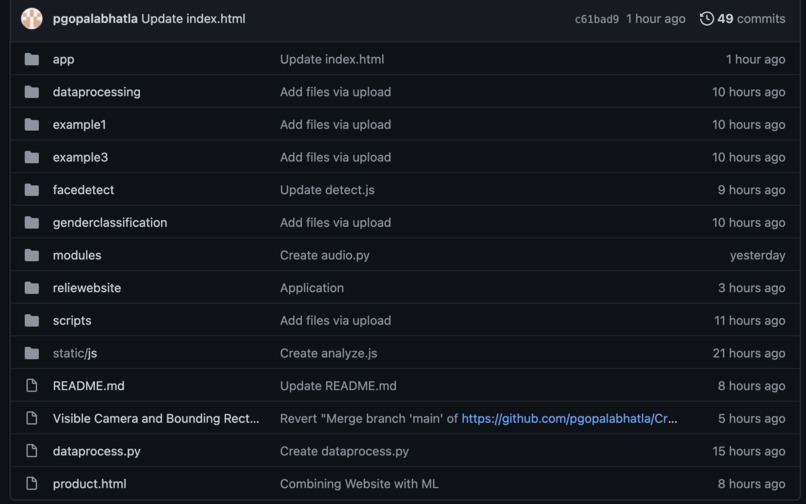The image size is (806, 504).
Task: Click the folder icon for static/js
Action: click(32, 353)
